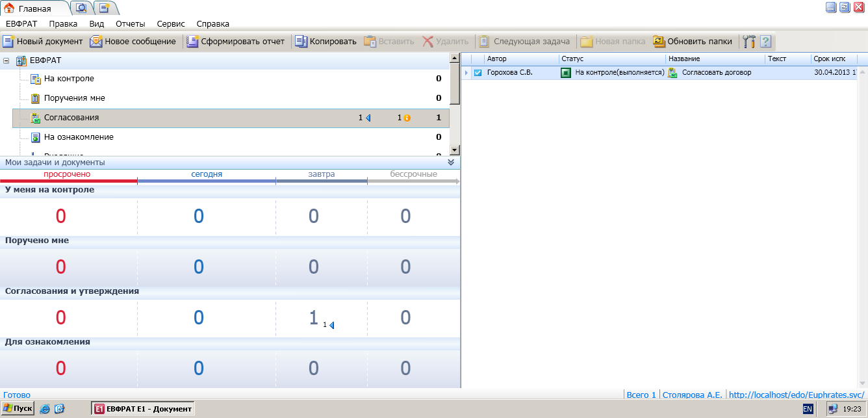Click the Срок испо column header

coord(834,59)
